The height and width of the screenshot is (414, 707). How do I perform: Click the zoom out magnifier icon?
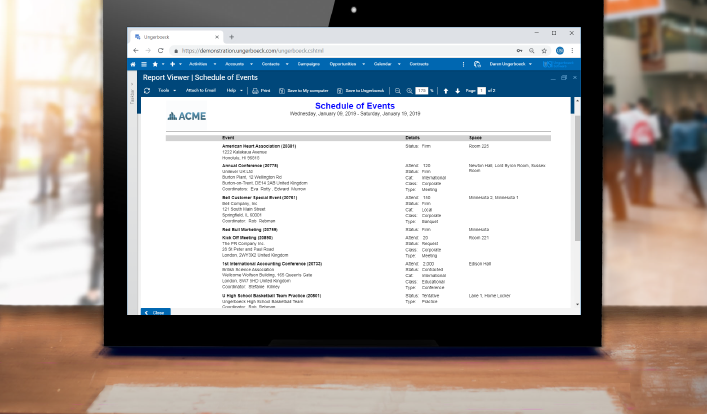(x=398, y=91)
